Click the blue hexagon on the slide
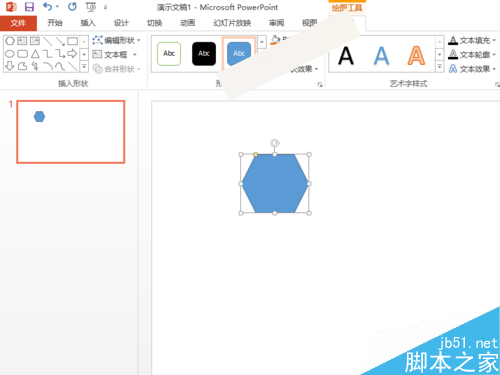The width and height of the screenshot is (500, 375). coord(275,183)
